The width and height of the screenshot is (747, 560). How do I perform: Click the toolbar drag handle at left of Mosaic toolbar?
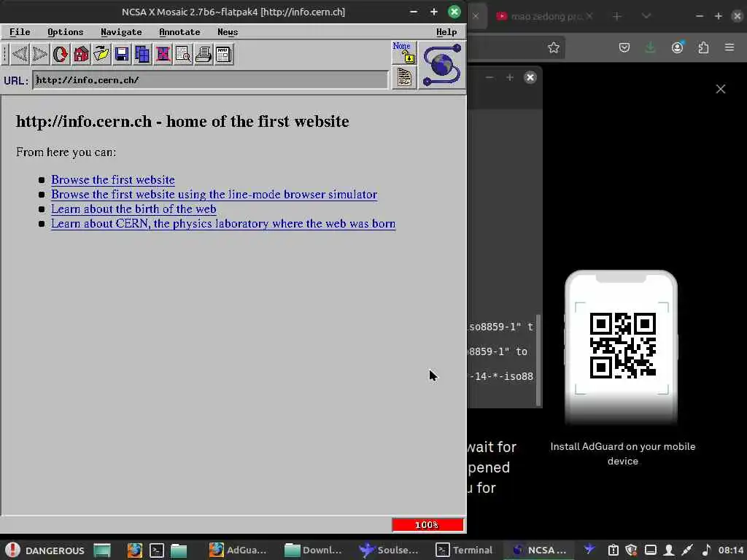(5, 54)
